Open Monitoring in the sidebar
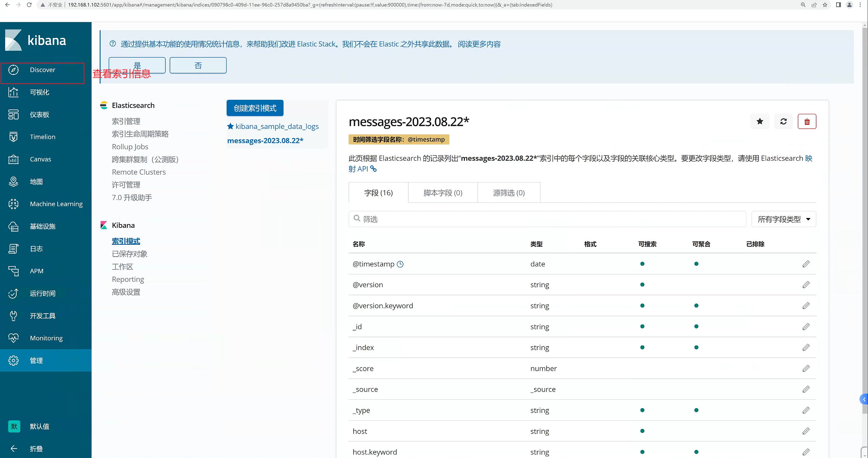This screenshot has height=458, width=868. 46,338
